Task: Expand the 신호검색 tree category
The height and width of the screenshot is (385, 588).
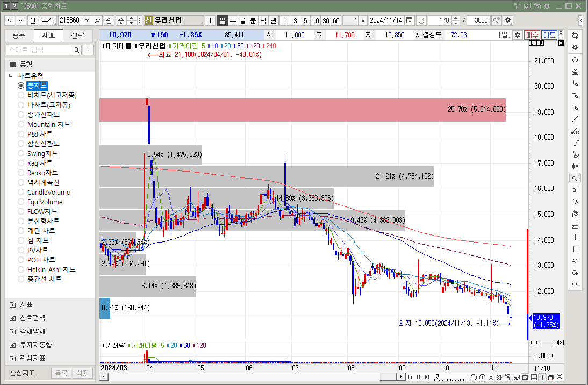Action: [x=12, y=318]
